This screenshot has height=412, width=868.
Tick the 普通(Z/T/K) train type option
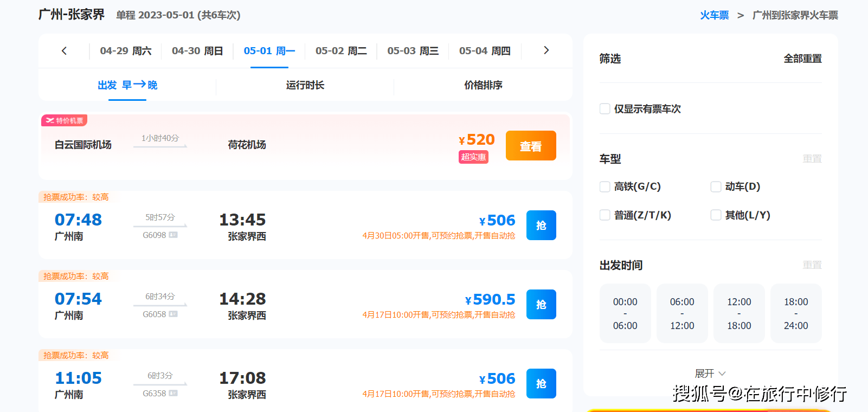[x=605, y=215]
